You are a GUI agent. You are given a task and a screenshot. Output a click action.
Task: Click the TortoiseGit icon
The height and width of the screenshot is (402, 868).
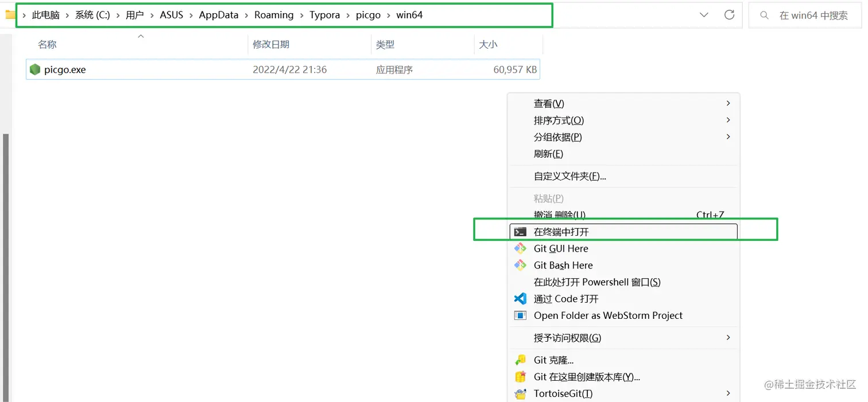click(x=520, y=394)
